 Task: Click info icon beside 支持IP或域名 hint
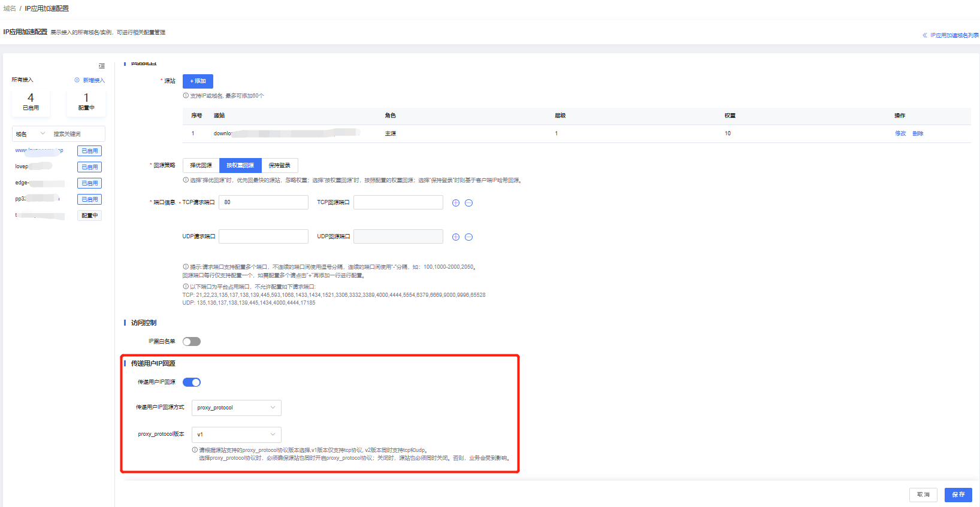186,96
